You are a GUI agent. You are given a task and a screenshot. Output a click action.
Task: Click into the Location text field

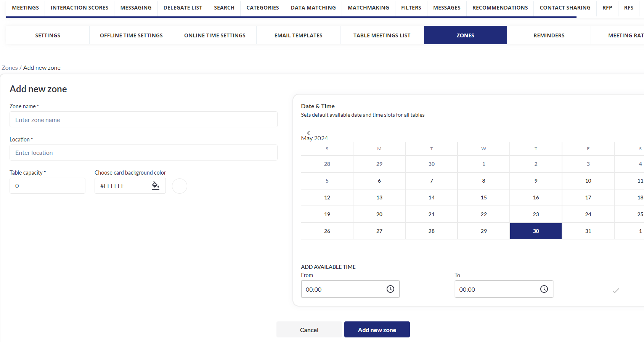pyautogui.click(x=143, y=153)
